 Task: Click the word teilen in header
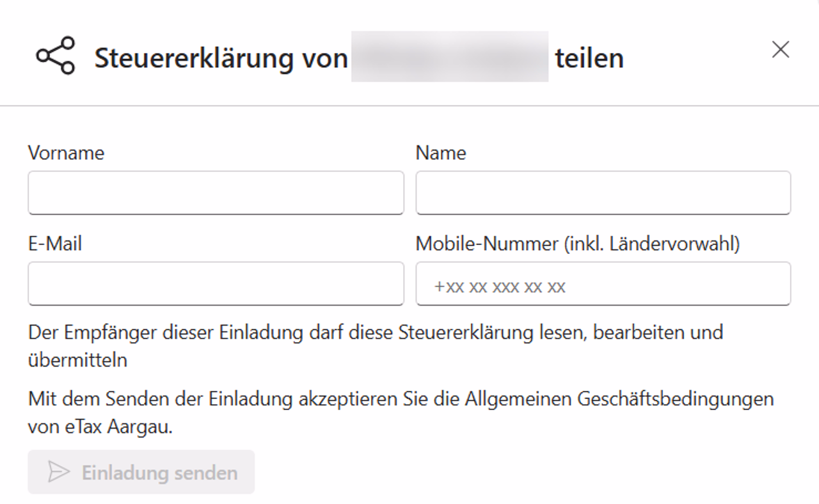(589, 58)
